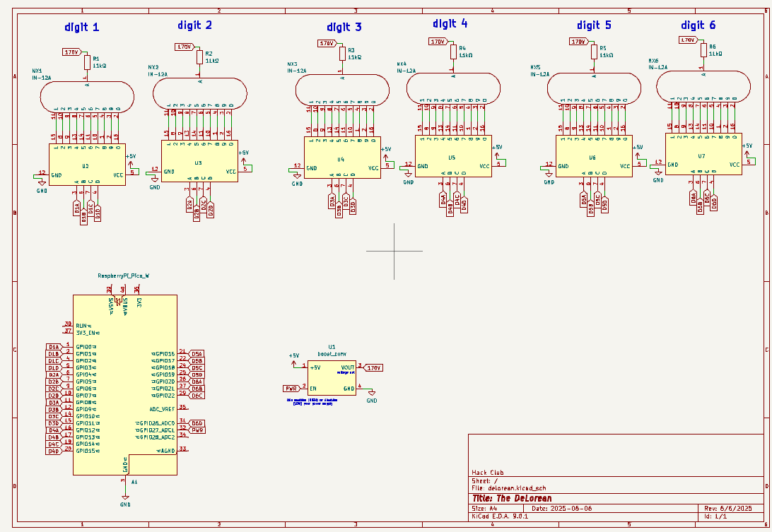The width and height of the screenshot is (772, 532).
Task: Select the 170V label on U1 VOUT
Action: pos(374,367)
